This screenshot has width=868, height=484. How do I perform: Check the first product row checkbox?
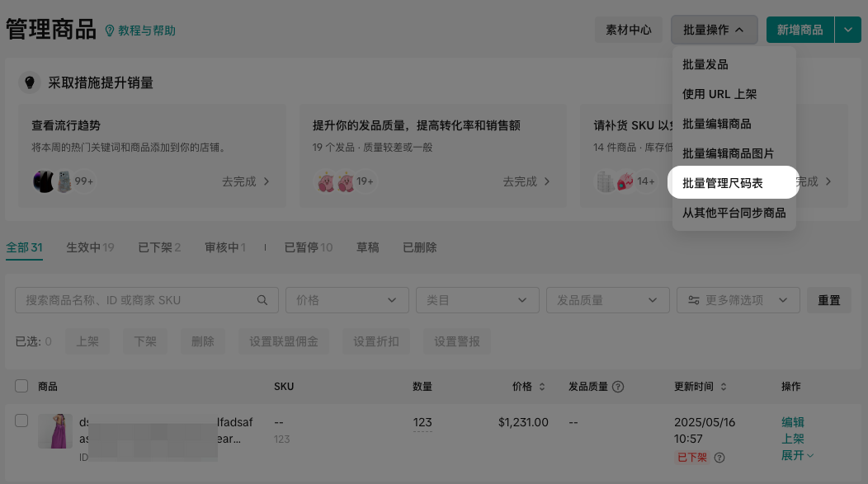(x=21, y=421)
